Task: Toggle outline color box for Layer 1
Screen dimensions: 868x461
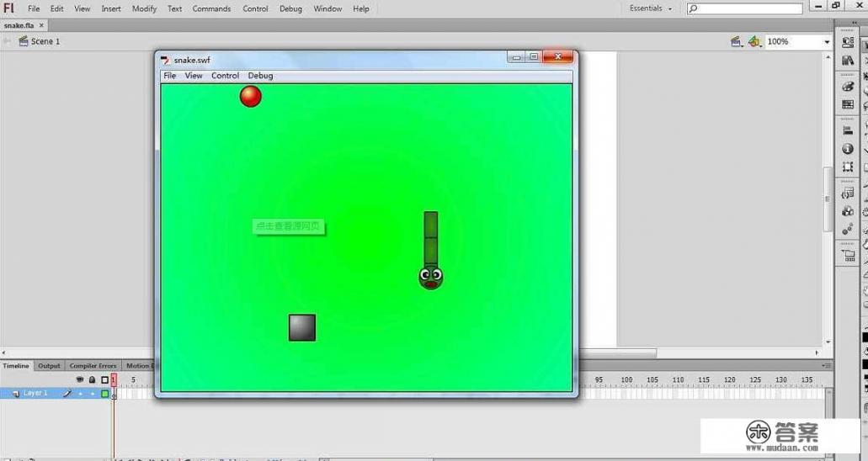Action: click(105, 394)
